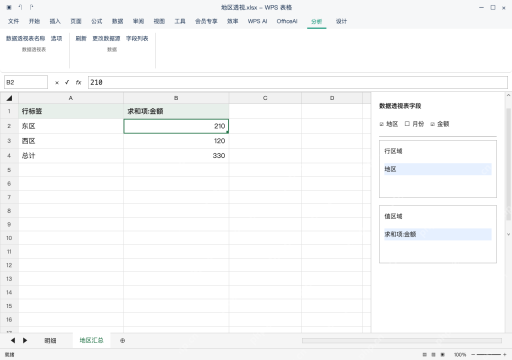
Task: Select column D header
Action: 332,98
